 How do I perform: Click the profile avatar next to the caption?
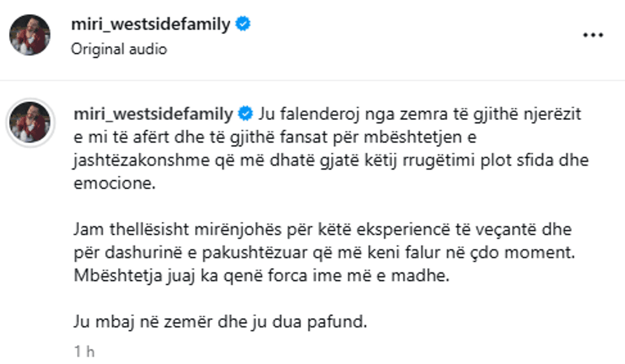point(29,121)
